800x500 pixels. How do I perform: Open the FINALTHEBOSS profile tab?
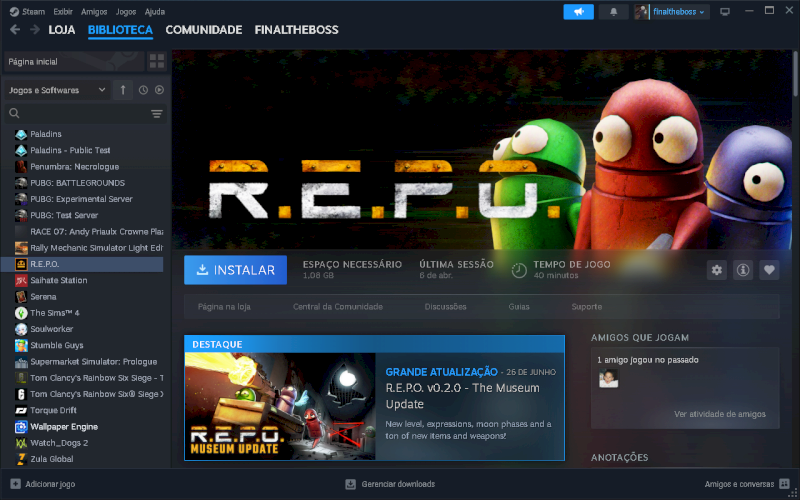click(296, 30)
